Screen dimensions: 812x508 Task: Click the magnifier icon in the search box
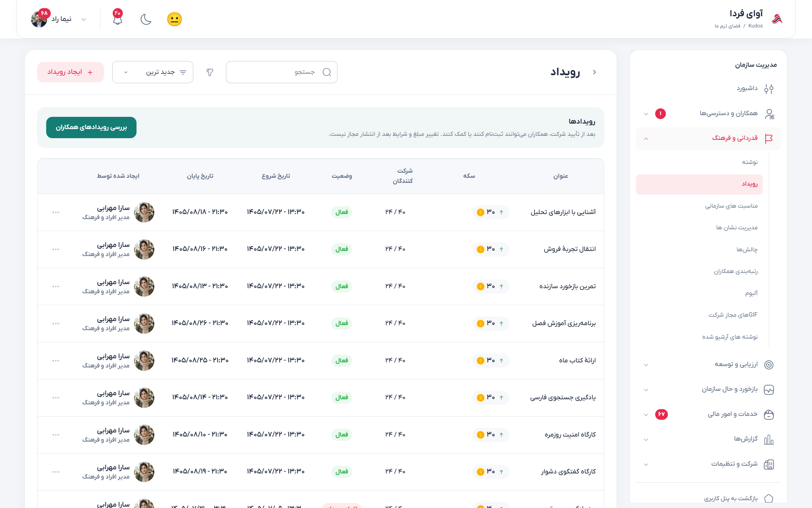click(x=327, y=72)
